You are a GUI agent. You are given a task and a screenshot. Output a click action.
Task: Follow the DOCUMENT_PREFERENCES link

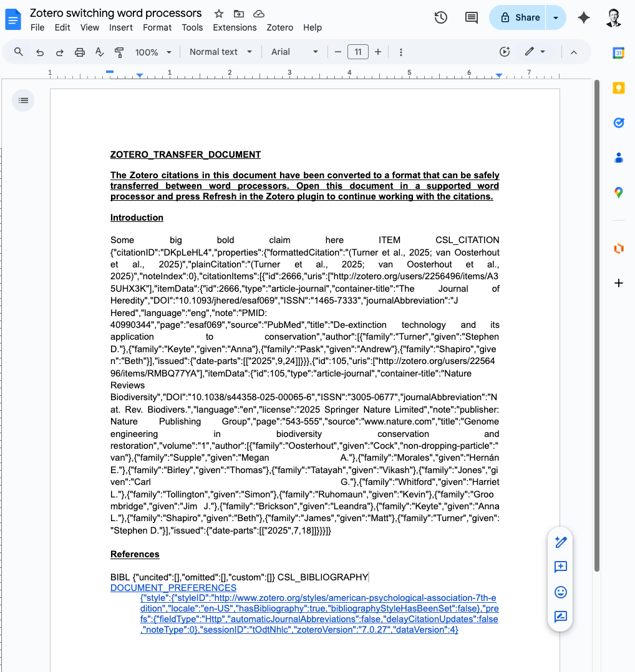click(173, 588)
